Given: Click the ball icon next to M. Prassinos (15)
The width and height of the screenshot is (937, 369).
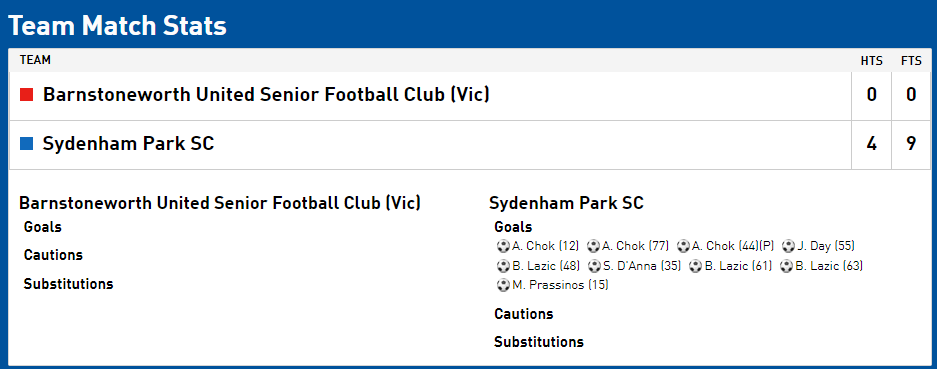Looking at the screenshot, I should pyautogui.click(x=503, y=285).
